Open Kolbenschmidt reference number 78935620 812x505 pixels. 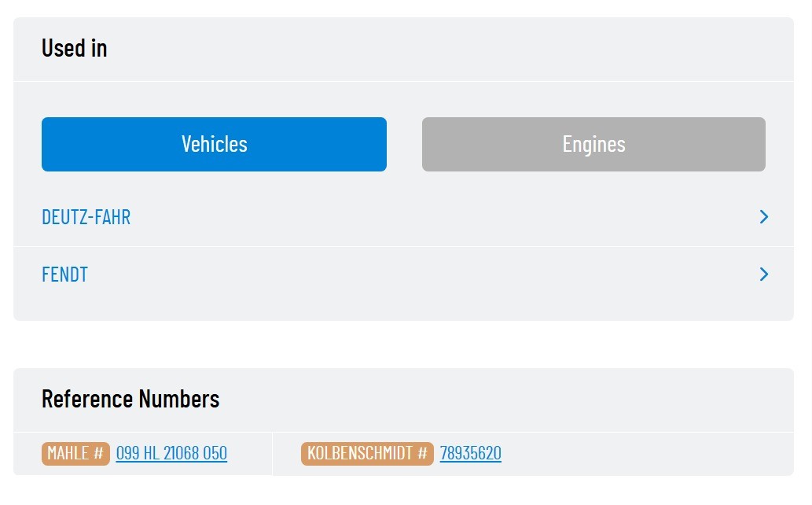point(470,453)
